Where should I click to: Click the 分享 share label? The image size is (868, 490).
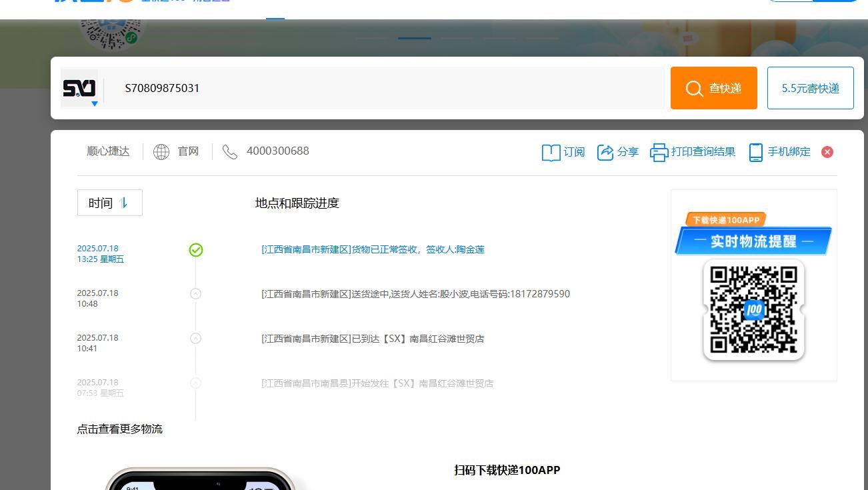(x=628, y=152)
